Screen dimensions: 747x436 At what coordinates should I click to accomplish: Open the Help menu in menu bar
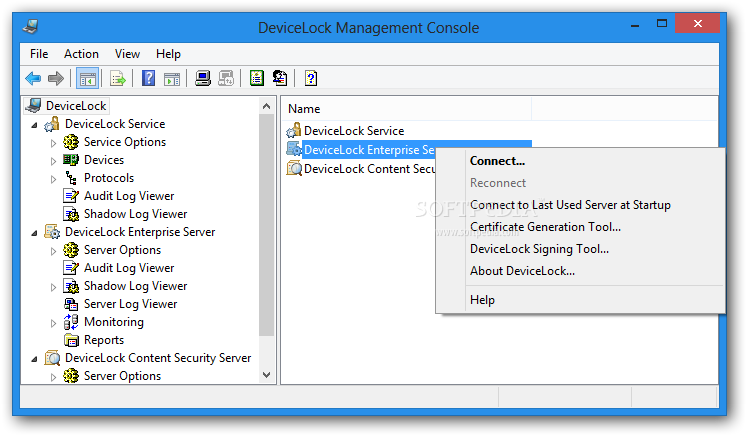[168, 54]
